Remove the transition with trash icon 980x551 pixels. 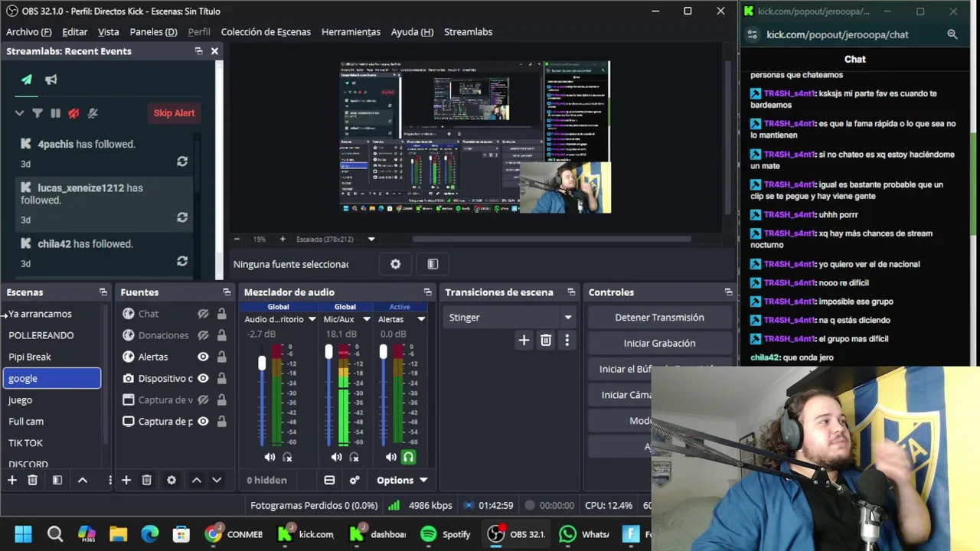(546, 341)
